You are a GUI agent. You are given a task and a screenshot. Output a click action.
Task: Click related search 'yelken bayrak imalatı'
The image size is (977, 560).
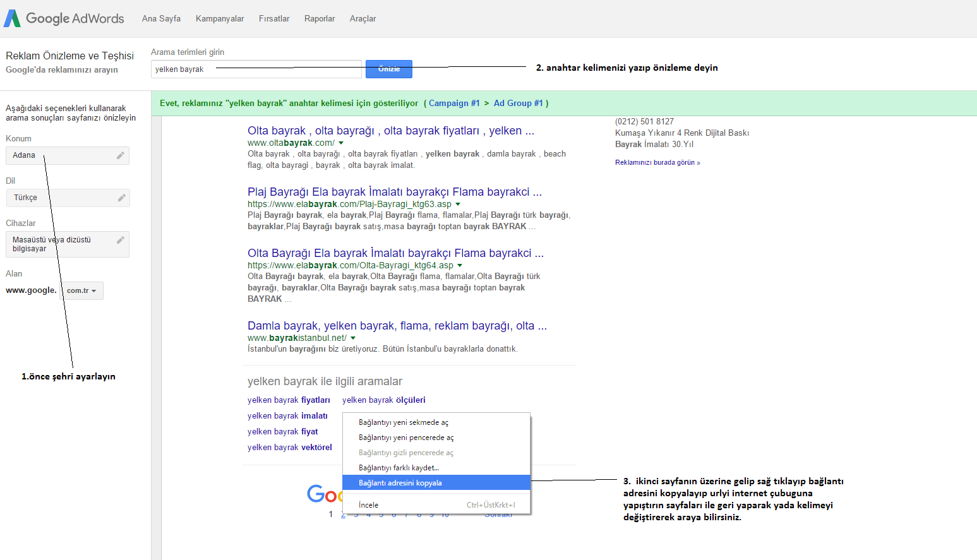[287, 416]
